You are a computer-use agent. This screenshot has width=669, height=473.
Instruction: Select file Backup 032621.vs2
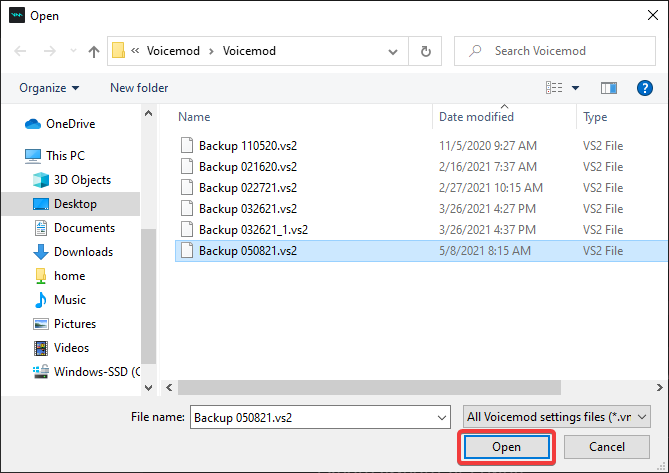pos(248,209)
